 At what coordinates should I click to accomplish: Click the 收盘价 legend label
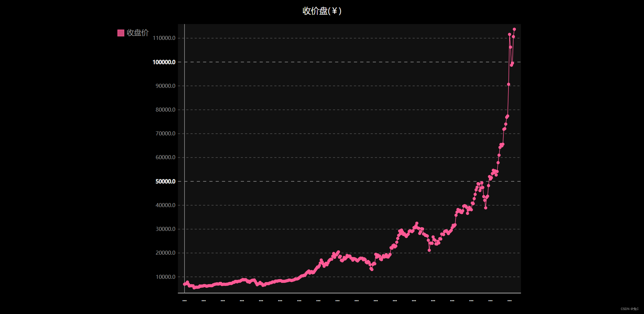point(138,33)
